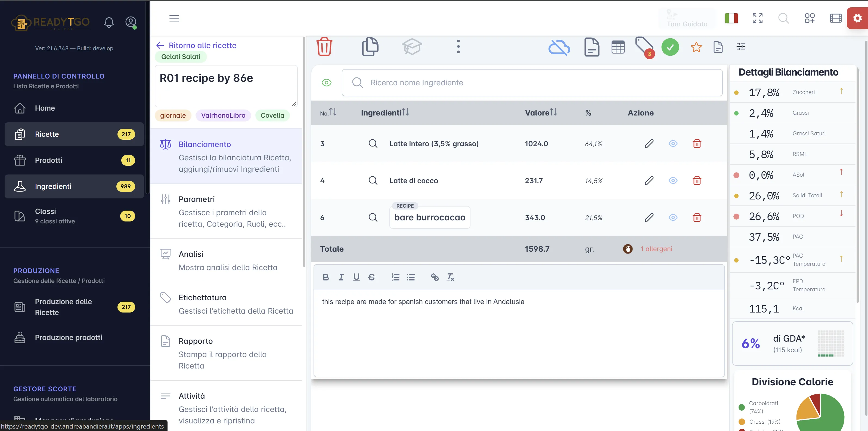Go back via Ritorno alle ricette
The height and width of the screenshot is (431, 868).
click(196, 45)
